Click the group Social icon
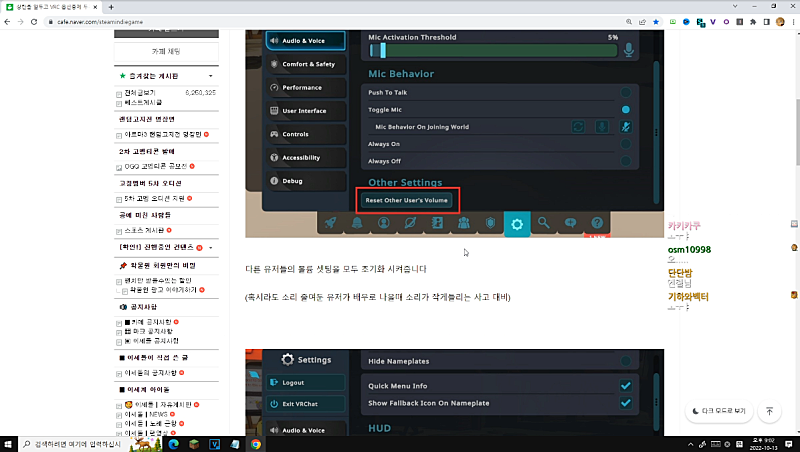800x452 pixels. click(x=464, y=223)
